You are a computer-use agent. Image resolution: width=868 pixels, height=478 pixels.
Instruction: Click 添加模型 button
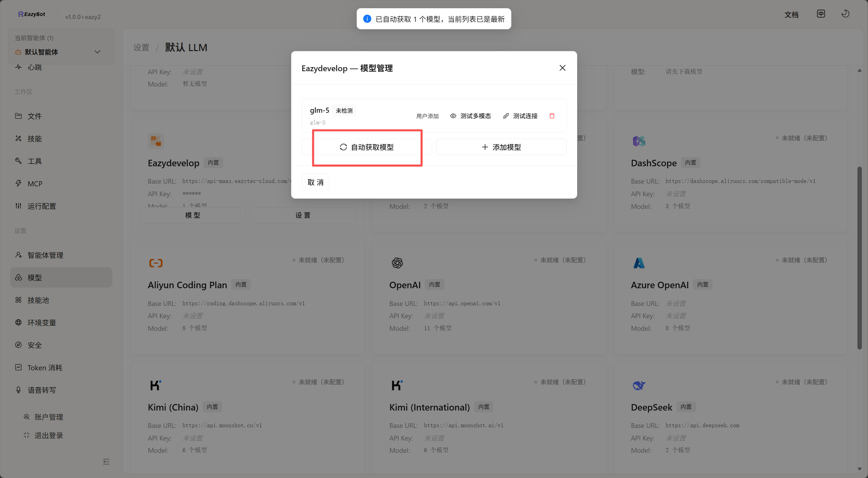click(x=501, y=147)
